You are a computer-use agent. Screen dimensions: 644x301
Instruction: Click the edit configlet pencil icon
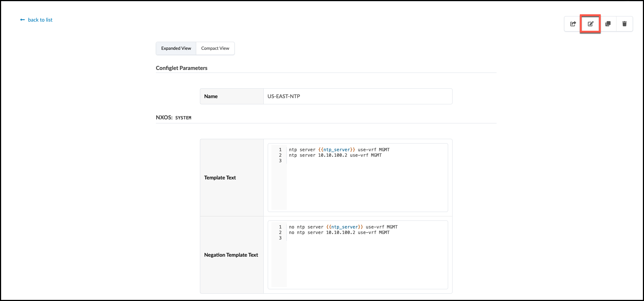590,24
